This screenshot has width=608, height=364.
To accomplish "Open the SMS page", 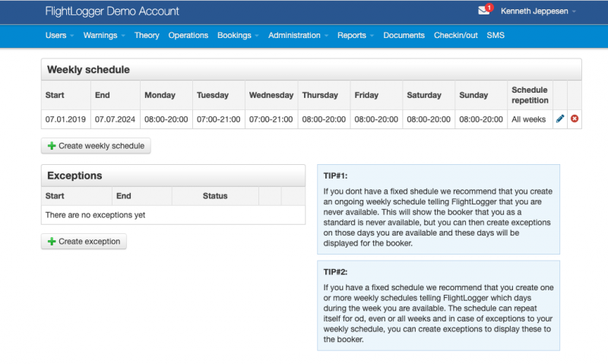I will (496, 35).
